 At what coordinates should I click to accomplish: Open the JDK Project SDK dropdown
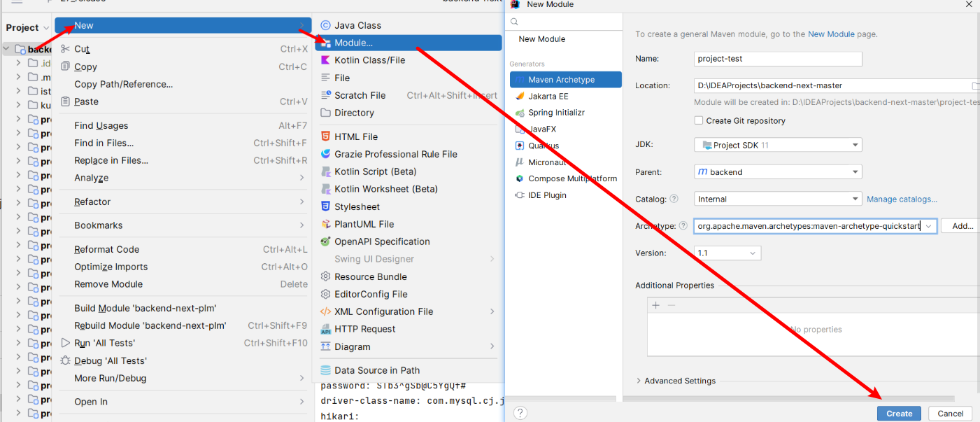point(778,145)
